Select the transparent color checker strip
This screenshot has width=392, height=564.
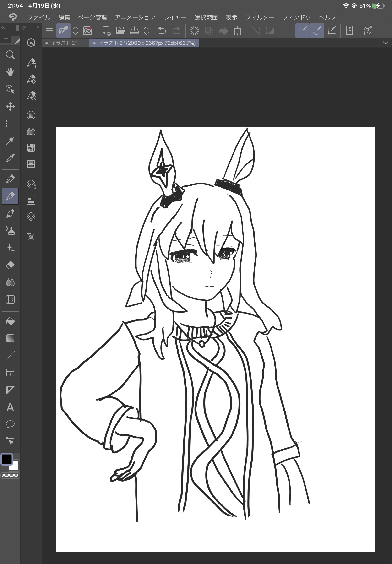point(10,476)
